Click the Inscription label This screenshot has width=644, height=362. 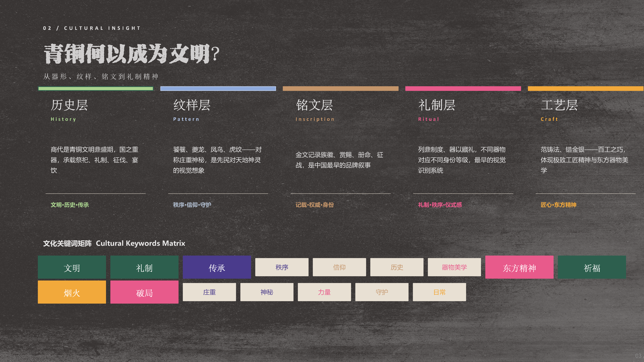pyautogui.click(x=315, y=119)
